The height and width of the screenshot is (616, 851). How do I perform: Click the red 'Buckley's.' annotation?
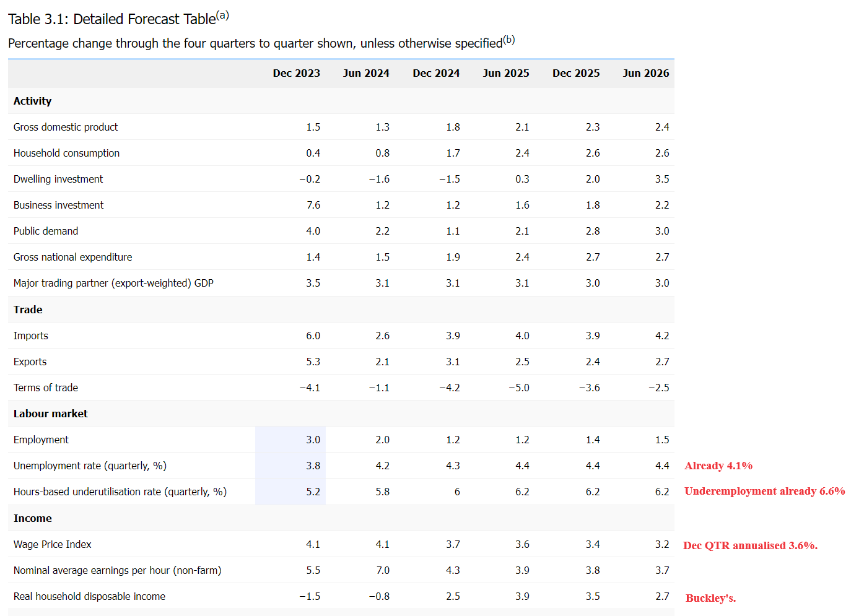[x=710, y=598]
